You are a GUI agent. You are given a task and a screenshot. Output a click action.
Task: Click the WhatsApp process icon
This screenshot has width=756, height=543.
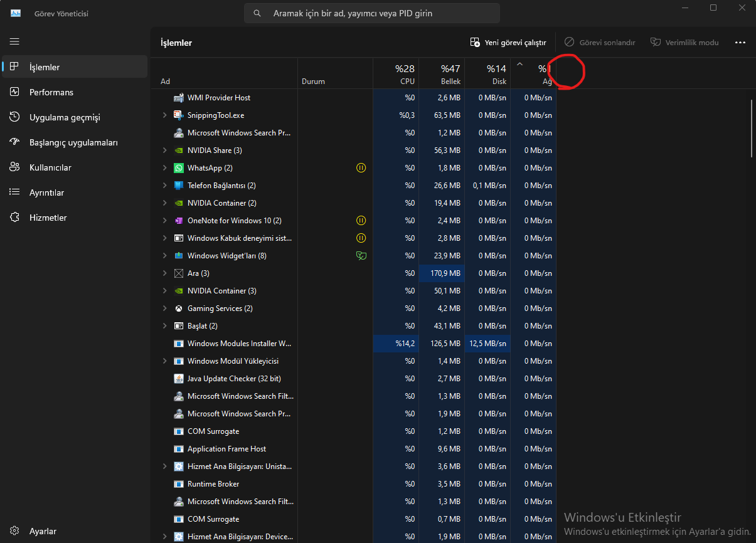(x=178, y=168)
